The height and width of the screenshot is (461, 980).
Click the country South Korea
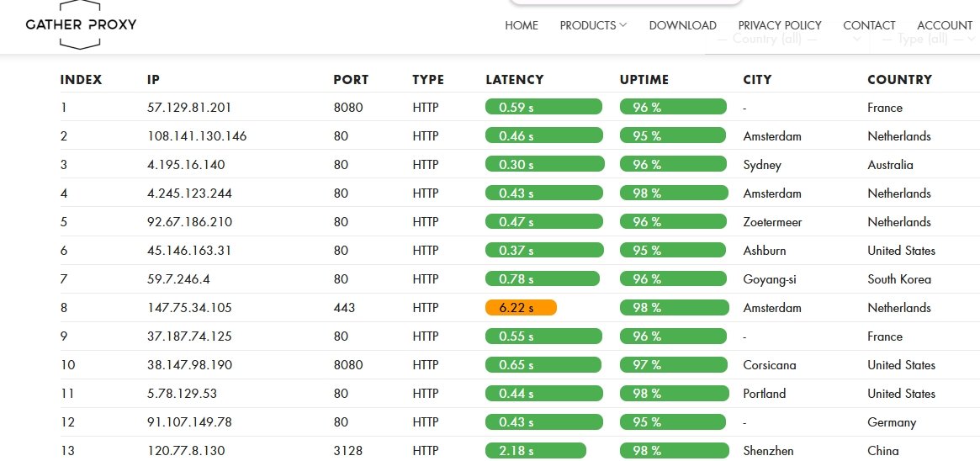899,279
